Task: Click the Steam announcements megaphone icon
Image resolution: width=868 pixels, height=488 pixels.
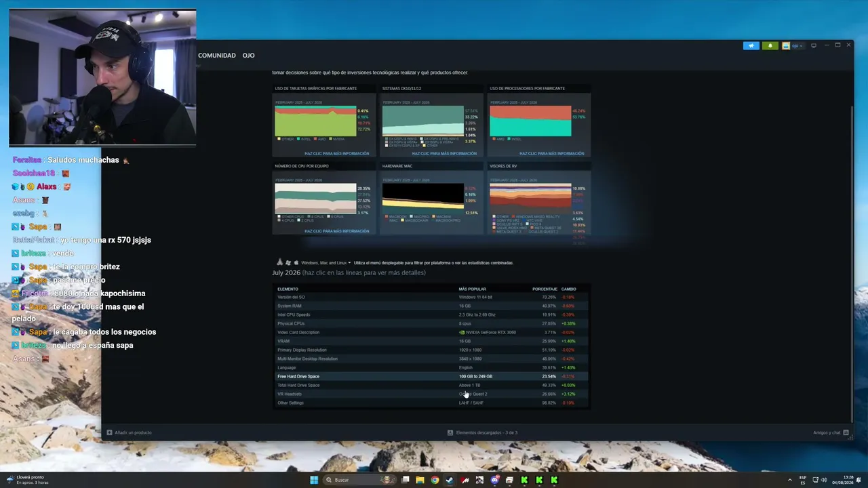Action: (x=751, y=46)
